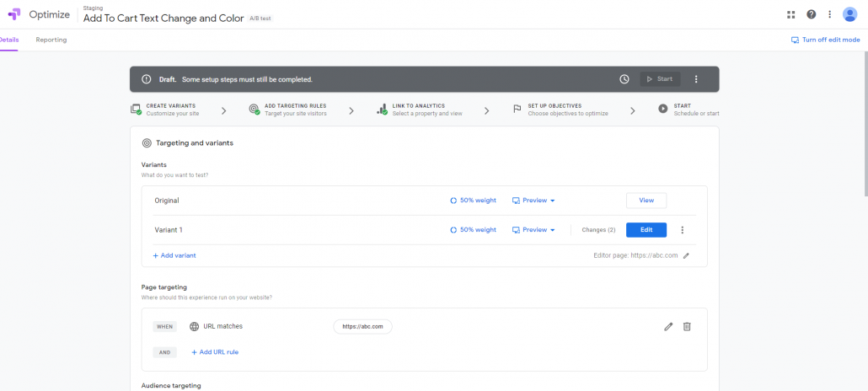Open the top bar three-dot menu
This screenshot has height=391, width=868.
click(829, 14)
